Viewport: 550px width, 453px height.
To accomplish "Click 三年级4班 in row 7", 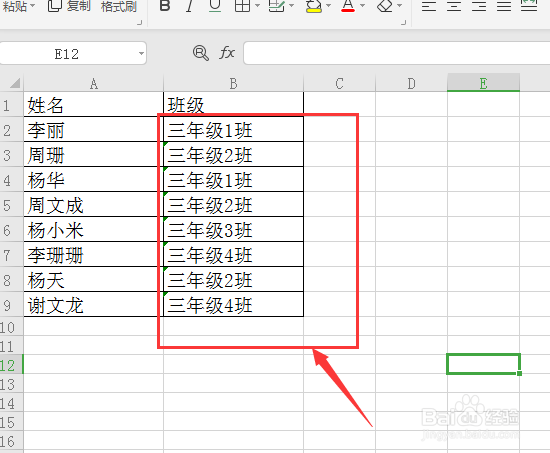I will [x=234, y=255].
